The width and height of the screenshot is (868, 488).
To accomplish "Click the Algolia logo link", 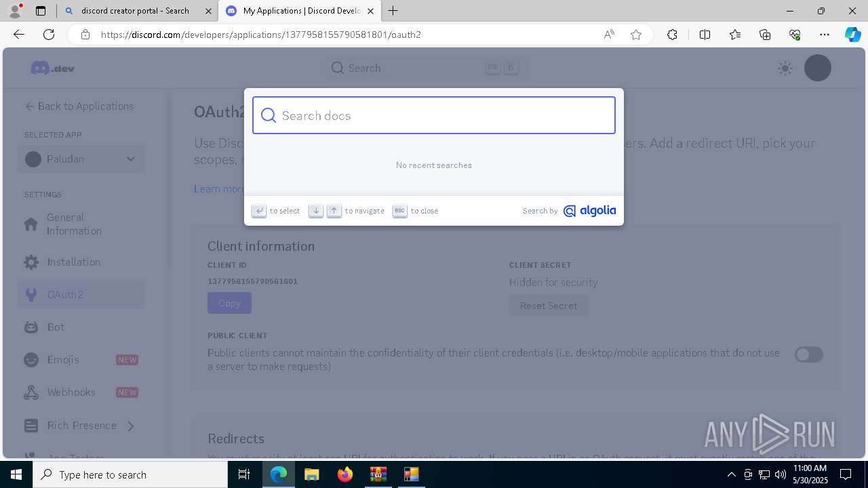I will point(589,211).
